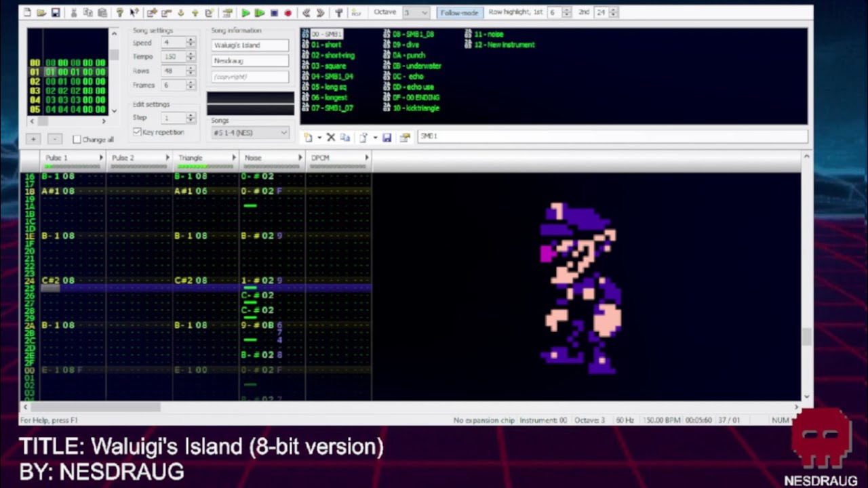Image resolution: width=868 pixels, height=488 pixels.
Task: Move frame down with the arrow icon
Action: pos(181,13)
